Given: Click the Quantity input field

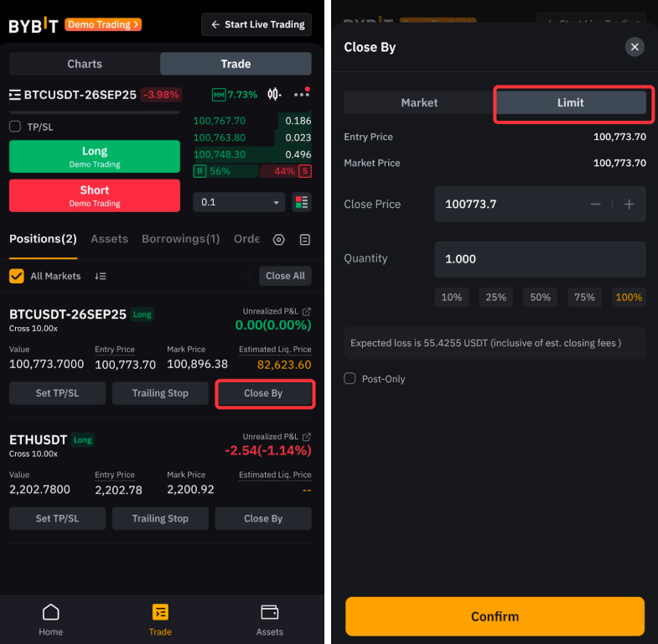Looking at the screenshot, I should [540, 259].
